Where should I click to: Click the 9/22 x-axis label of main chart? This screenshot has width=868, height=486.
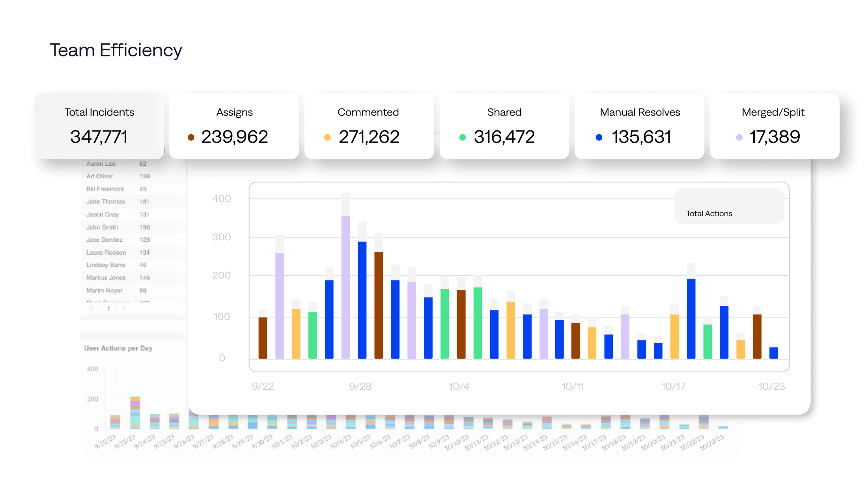[263, 386]
